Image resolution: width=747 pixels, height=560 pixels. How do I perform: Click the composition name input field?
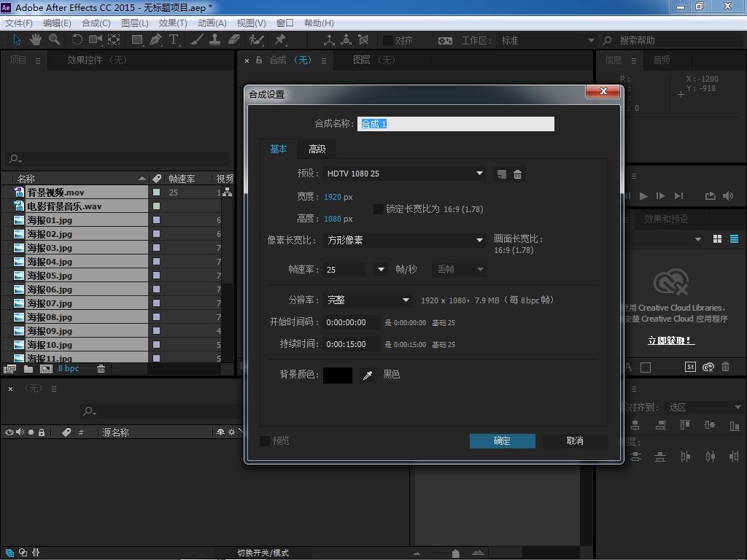[x=456, y=124]
